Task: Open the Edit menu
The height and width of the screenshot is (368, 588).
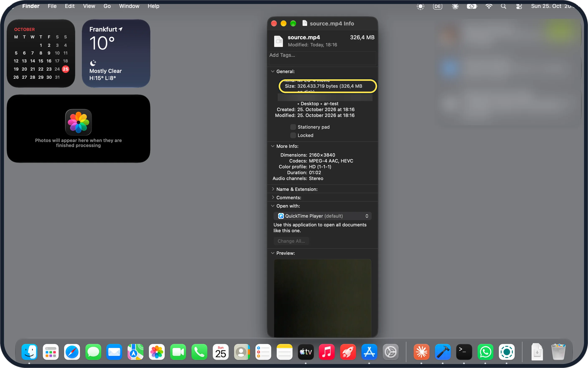Action: [x=70, y=6]
